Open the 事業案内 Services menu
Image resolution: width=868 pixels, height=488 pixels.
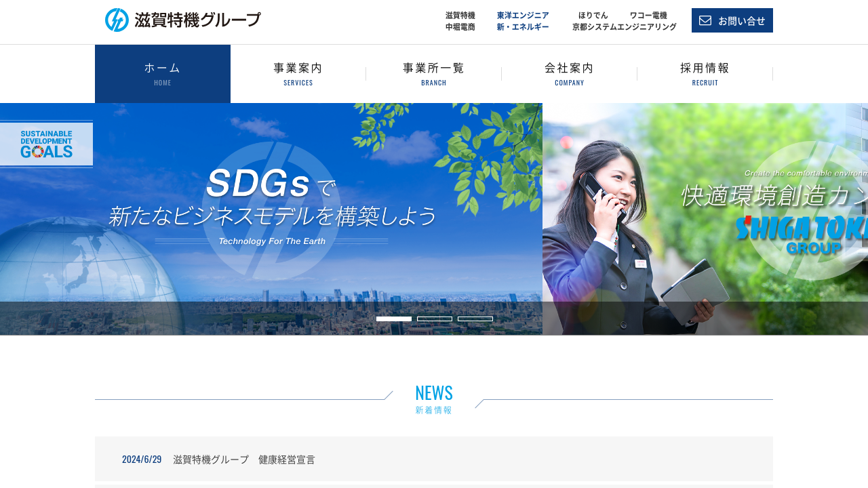click(298, 74)
